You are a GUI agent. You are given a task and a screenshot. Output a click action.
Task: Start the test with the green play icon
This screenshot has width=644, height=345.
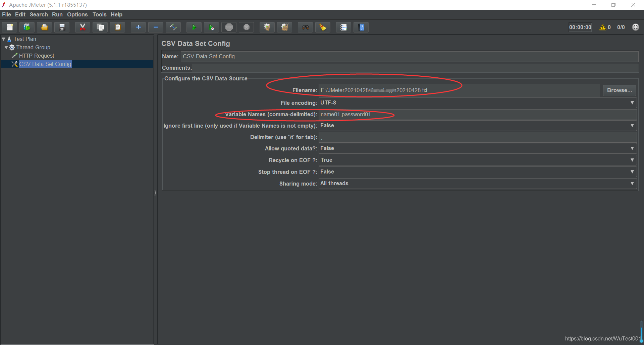(194, 27)
